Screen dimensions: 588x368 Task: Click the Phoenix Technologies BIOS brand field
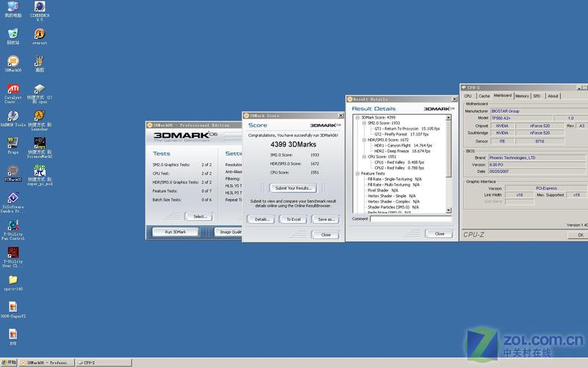[537, 158]
